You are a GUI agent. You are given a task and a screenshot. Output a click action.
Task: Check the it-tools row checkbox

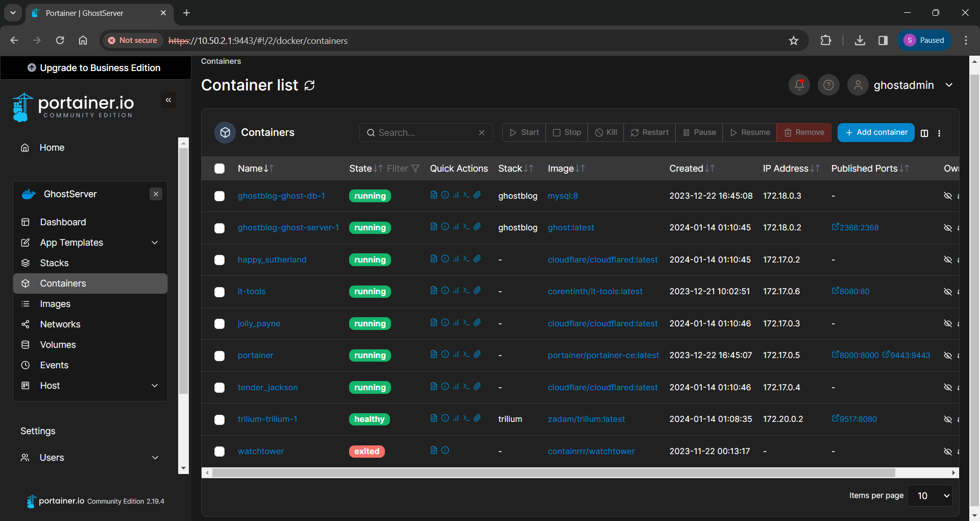click(x=219, y=292)
